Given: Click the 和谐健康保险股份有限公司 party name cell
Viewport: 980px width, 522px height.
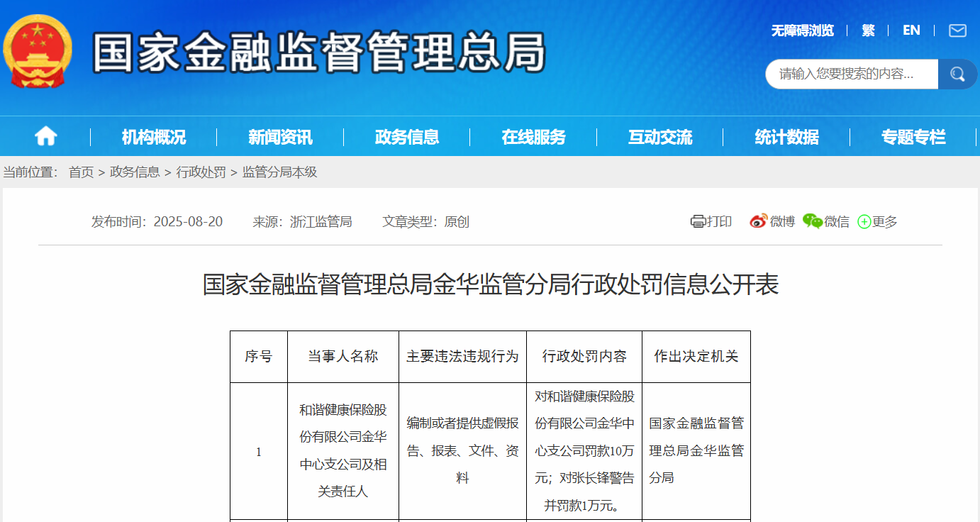Looking at the screenshot, I should (343, 451).
